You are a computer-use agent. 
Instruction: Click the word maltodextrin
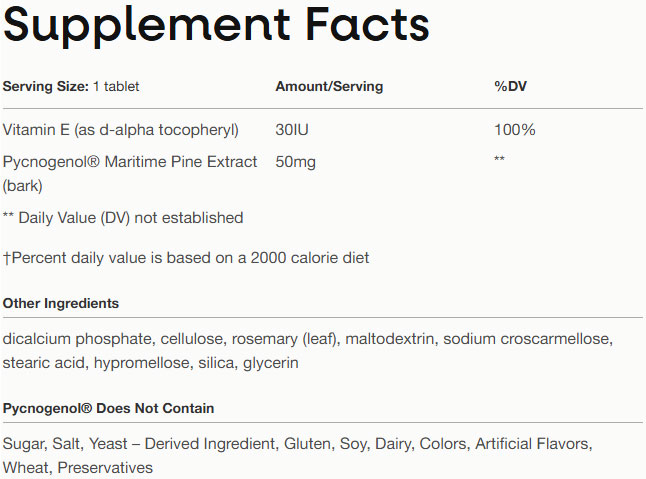click(x=391, y=340)
